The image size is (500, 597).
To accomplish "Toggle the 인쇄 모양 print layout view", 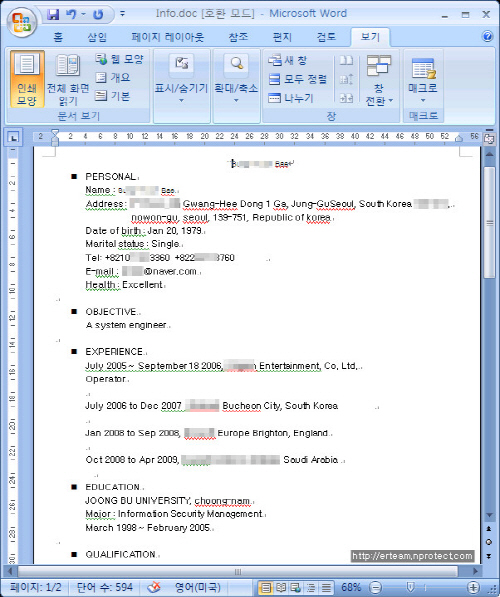I will [27, 79].
